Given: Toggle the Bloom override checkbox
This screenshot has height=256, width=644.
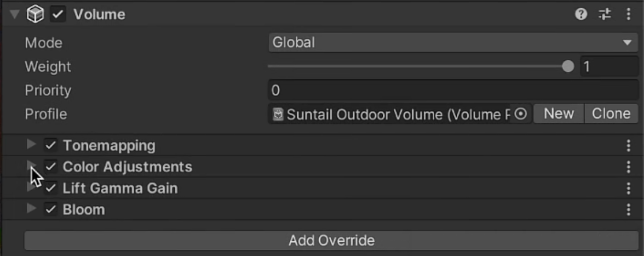Looking at the screenshot, I should (51, 209).
